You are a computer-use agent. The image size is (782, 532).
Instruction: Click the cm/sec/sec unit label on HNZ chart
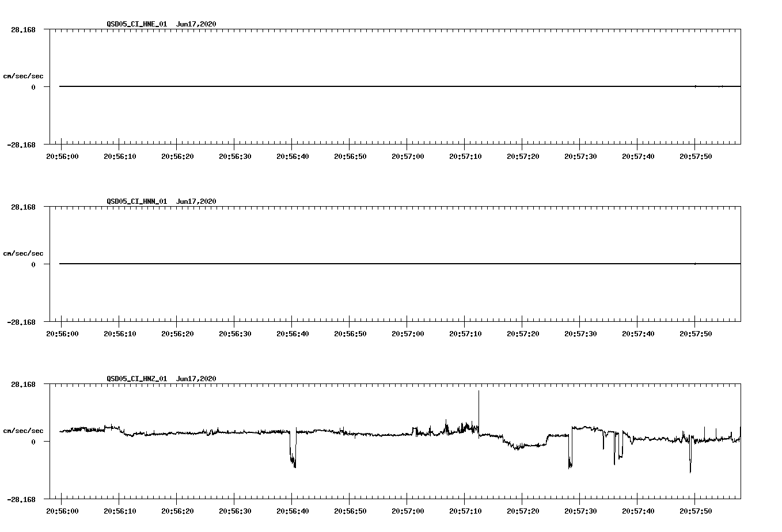(x=23, y=431)
